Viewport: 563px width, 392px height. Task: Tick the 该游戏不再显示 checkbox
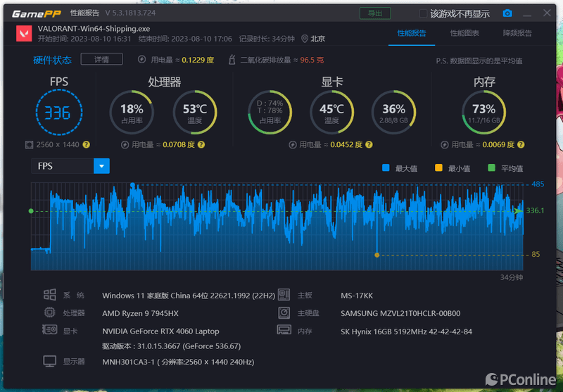point(423,13)
